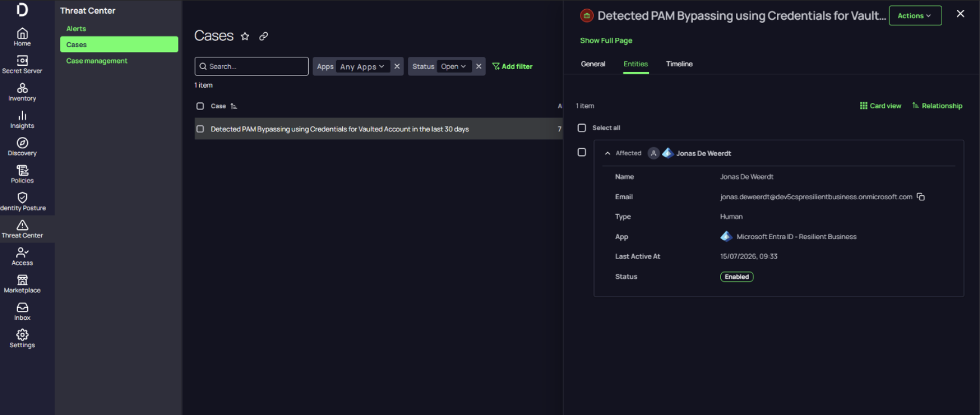Viewport: 980px width, 415px height.
Task: Click the Last Active At value 15/07/2026, 09:33
Action: click(x=748, y=256)
